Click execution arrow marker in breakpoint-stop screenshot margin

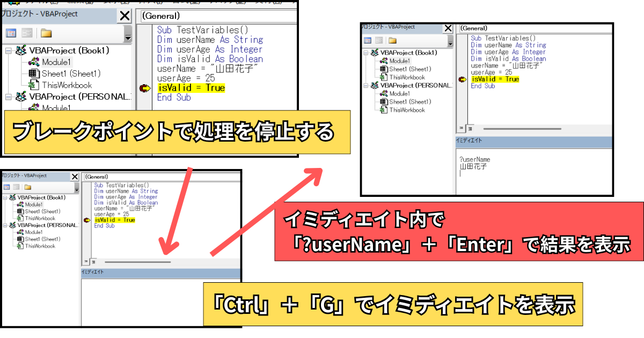(144, 88)
